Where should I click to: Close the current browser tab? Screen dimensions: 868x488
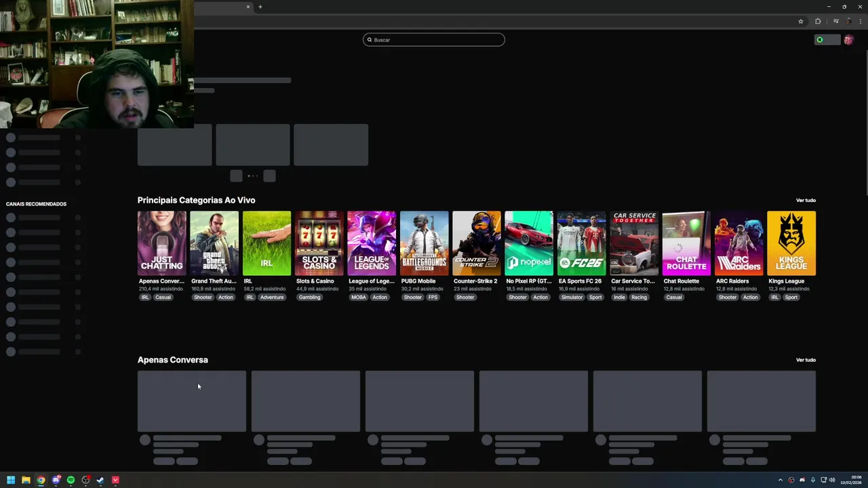[x=248, y=7]
